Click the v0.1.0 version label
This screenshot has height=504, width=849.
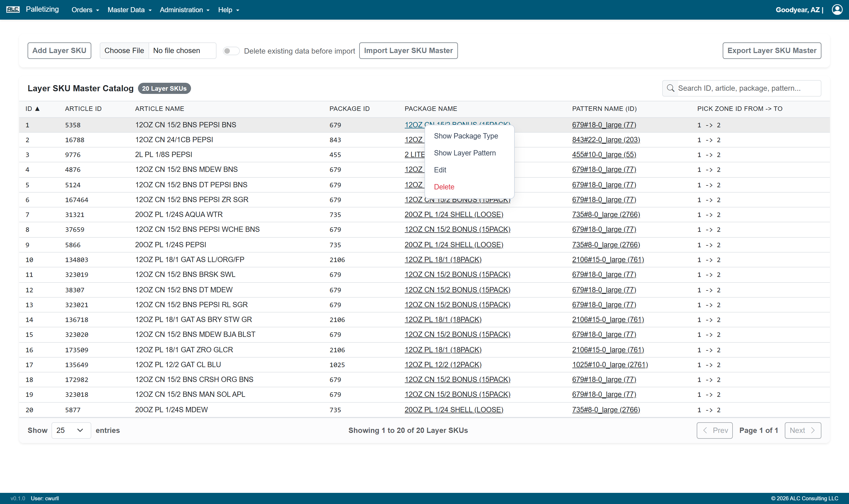pyautogui.click(x=18, y=498)
